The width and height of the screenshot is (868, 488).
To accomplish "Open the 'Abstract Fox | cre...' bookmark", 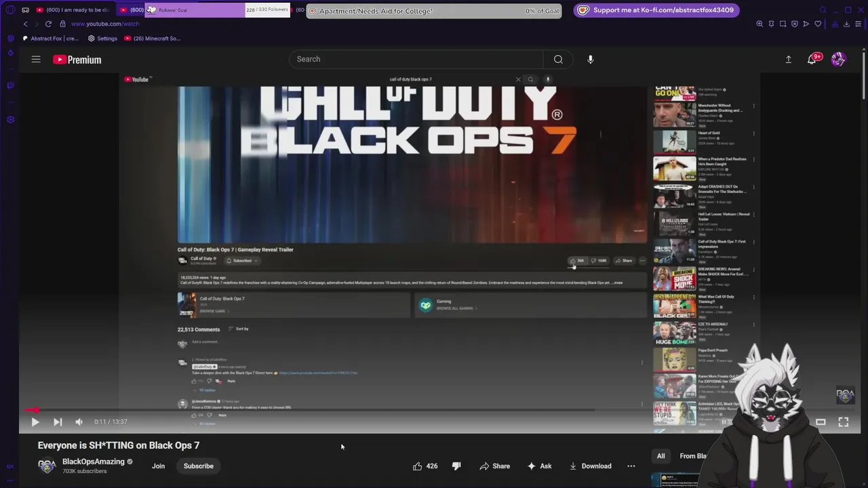I will [x=50, y=39].
